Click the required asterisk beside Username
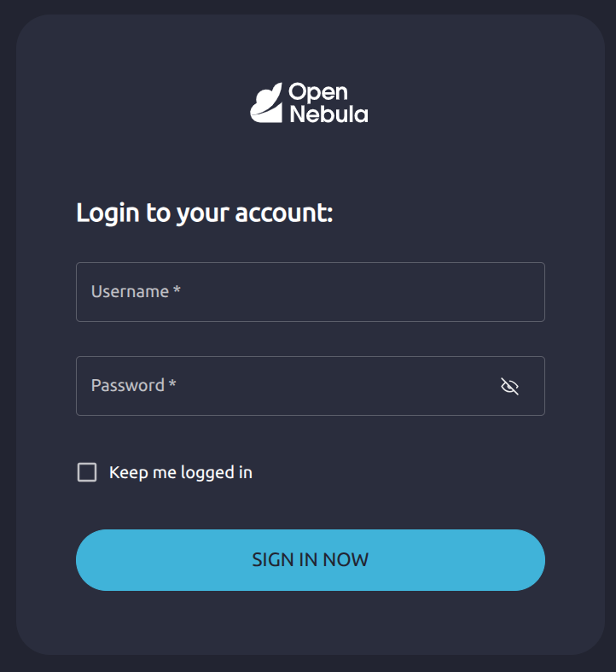 (177, 290)
